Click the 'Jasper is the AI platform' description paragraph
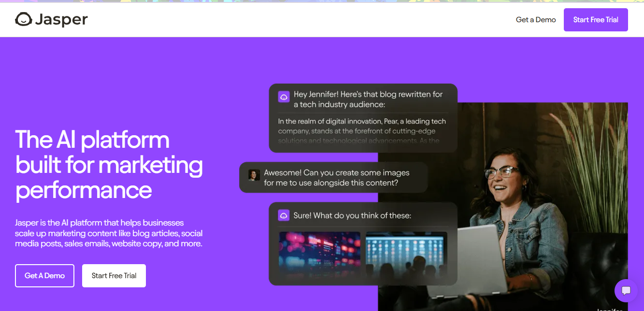 pos(108,233)
